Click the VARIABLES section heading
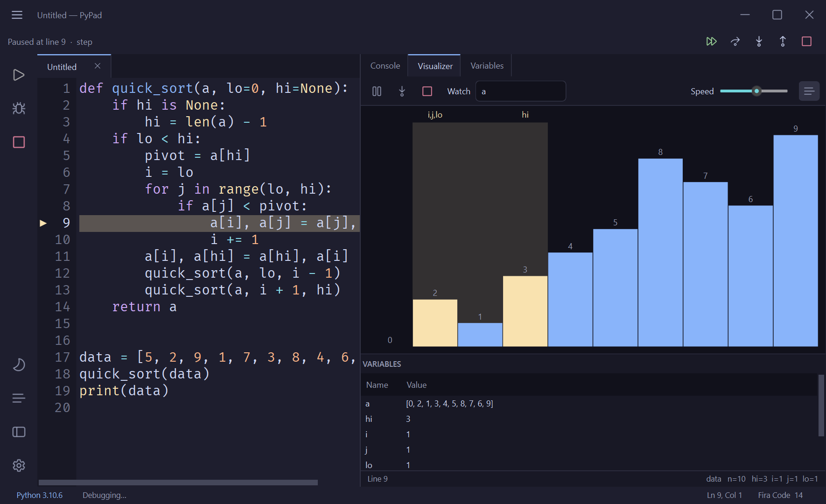 point(382,364)
